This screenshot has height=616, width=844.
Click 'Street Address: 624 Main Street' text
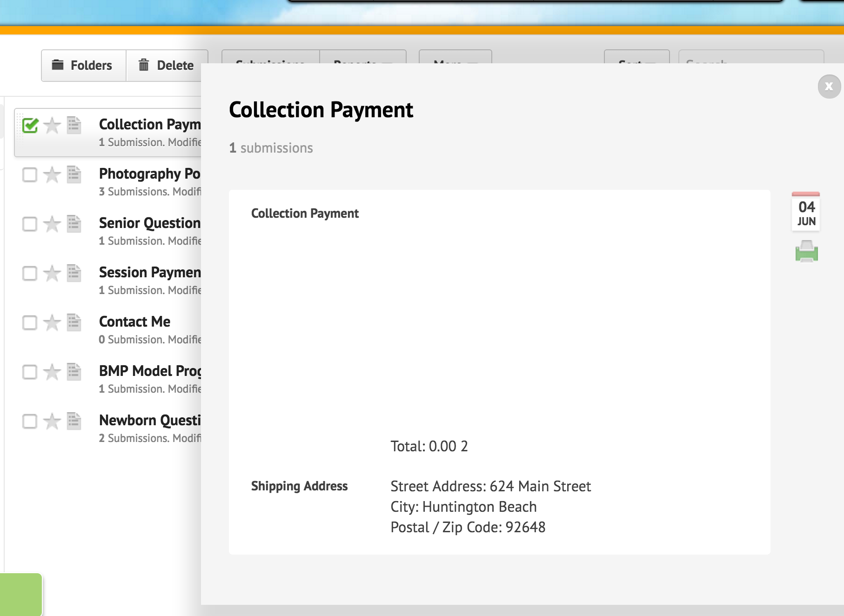click(490, 486)
